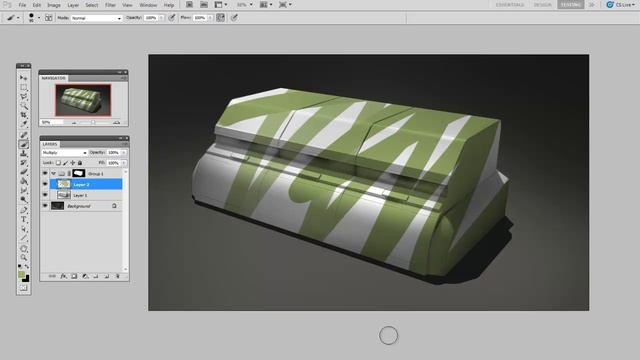Toggle lock all
This screenshot has height=360, width=640.
[x=80, y=163]
